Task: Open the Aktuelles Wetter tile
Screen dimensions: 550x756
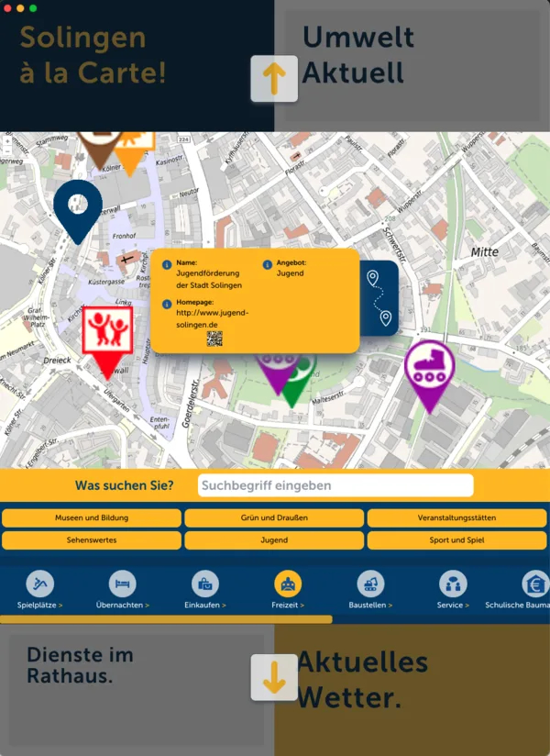Action: click(412, 689)
